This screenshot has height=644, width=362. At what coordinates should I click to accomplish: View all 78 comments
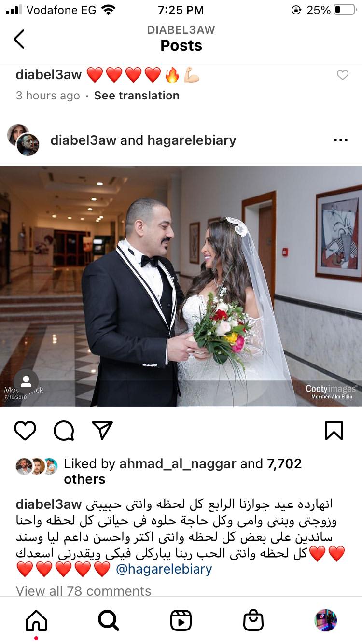pos(84,590)
